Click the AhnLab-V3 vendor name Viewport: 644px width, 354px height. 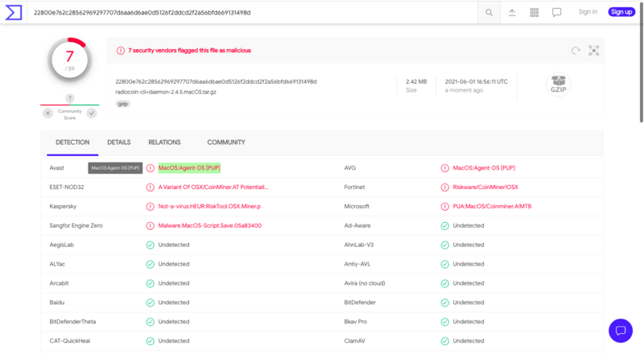click(358, 245)
